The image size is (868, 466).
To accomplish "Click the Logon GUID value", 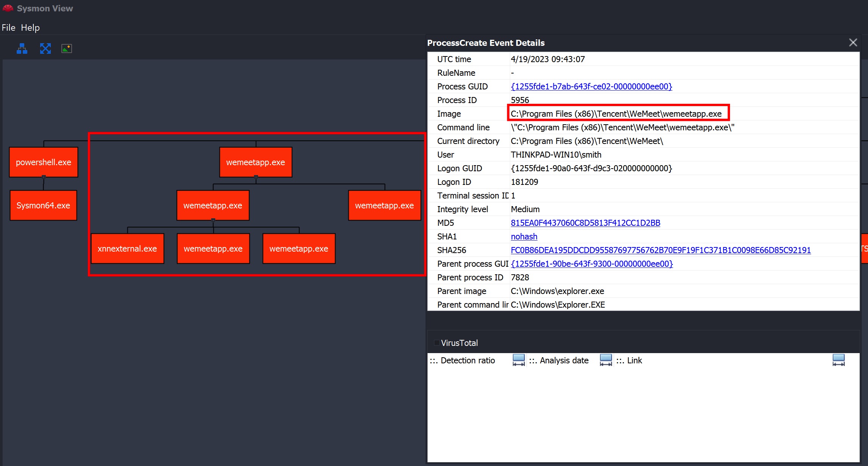I will point(591,168).
